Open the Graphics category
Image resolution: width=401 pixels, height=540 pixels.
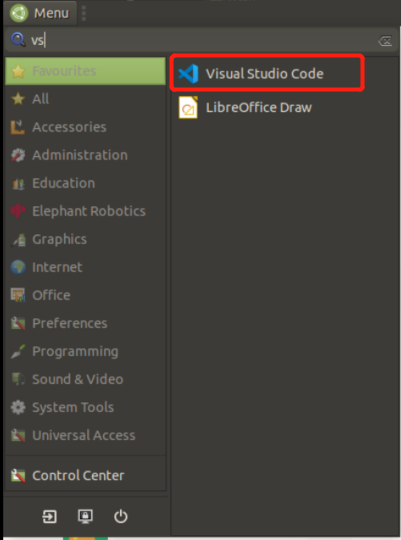85,239
